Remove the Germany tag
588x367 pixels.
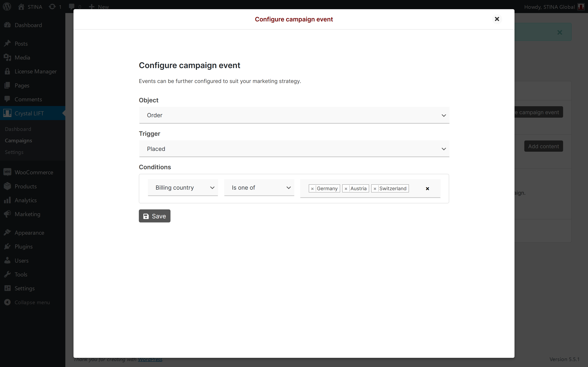[x=312, y=189]
